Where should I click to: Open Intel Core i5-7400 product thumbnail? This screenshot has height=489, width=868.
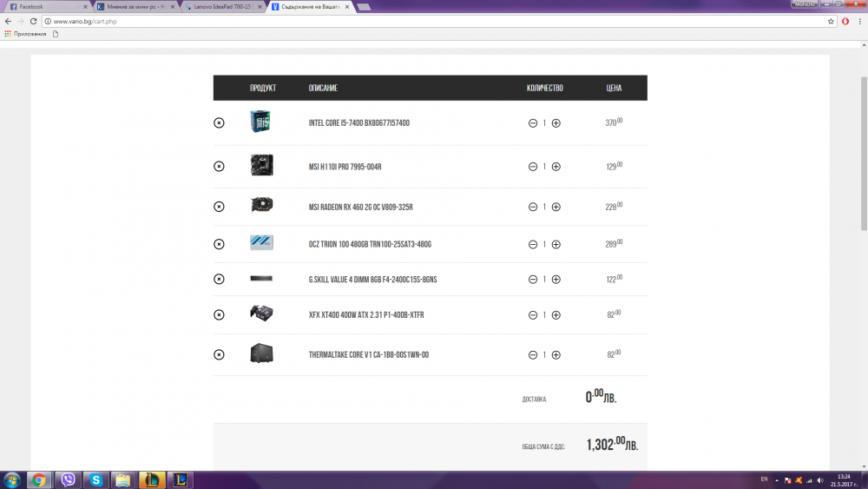point(260,122)
